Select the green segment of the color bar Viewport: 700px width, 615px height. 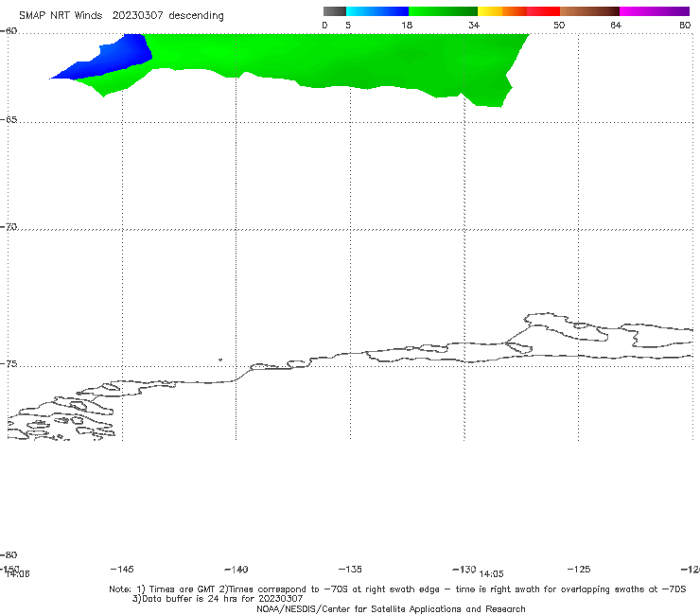443,11
